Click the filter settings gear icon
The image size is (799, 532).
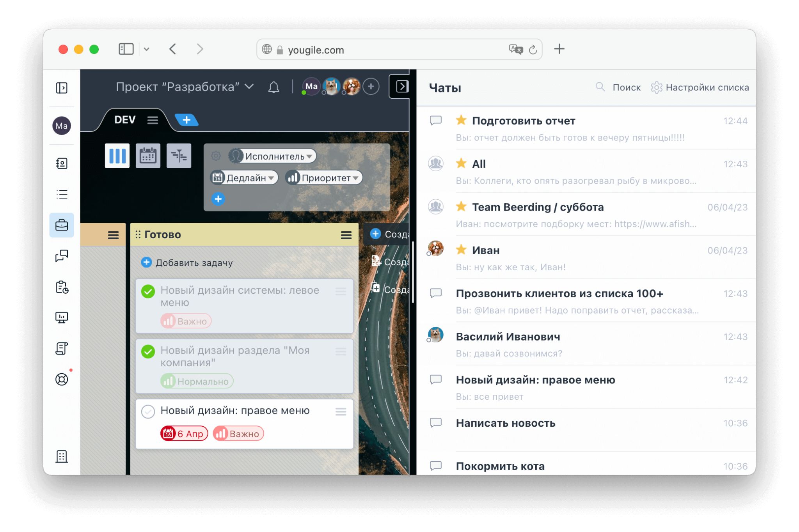216,156
